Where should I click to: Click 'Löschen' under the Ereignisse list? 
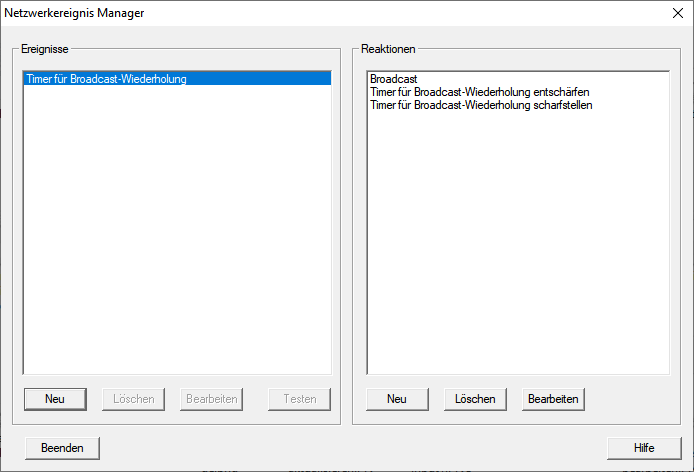(x=133, y=399)
